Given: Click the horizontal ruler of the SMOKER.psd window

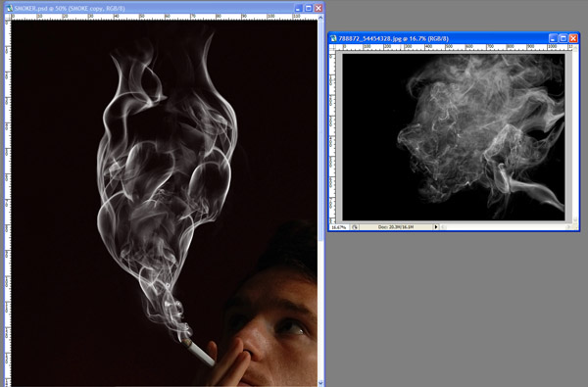Looking at the screenshot, I should click(x=165, y=17).
